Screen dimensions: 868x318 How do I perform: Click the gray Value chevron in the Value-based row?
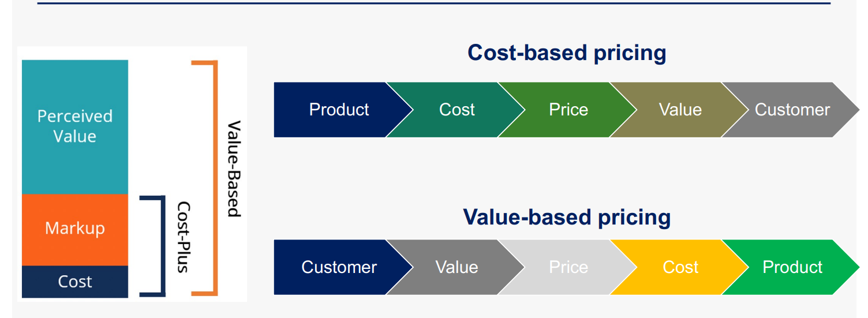tap(457, 267)
